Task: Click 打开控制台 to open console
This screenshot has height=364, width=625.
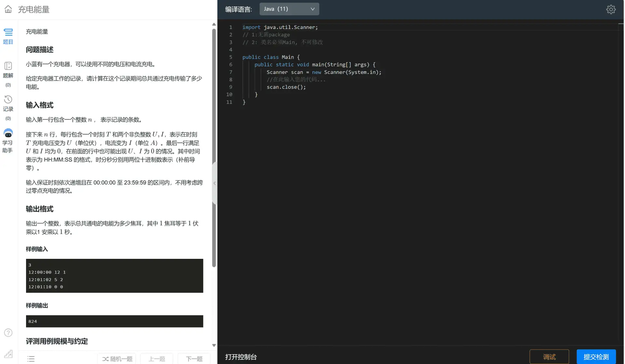Action: (x=241, y=357)
